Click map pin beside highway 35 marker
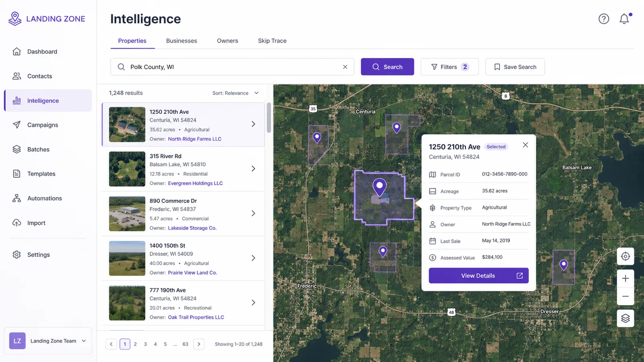Viewport: 644px width, 362px height. [317, 138]
